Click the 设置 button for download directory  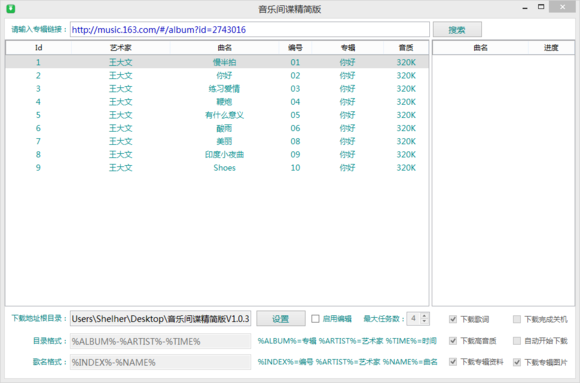tap(281, 319)
